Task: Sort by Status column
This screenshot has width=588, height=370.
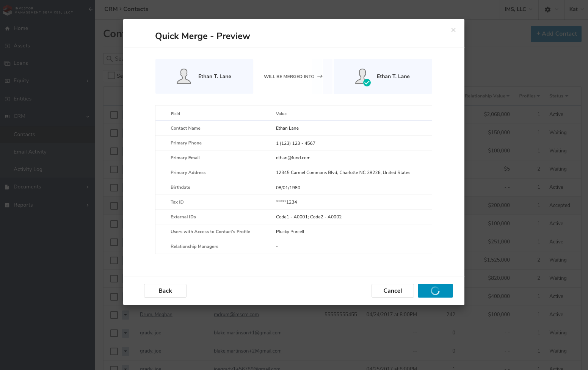Action: click(x=559, y=96)
